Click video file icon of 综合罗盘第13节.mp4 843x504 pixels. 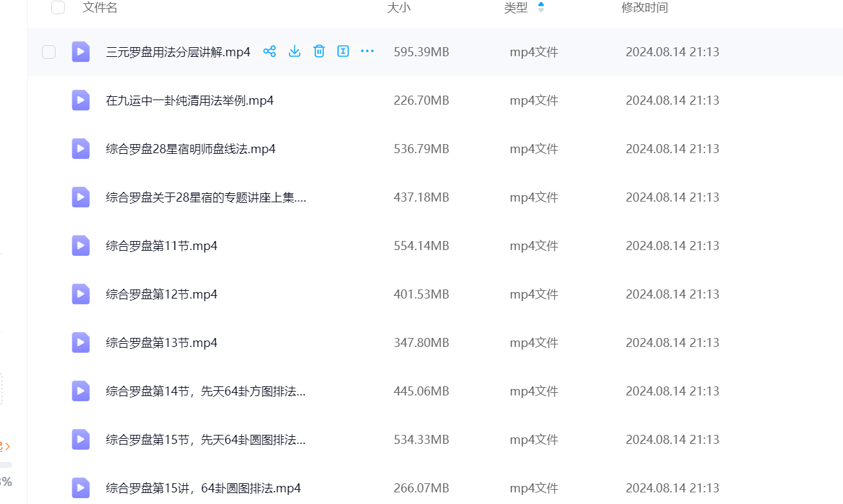click(81, 342)
